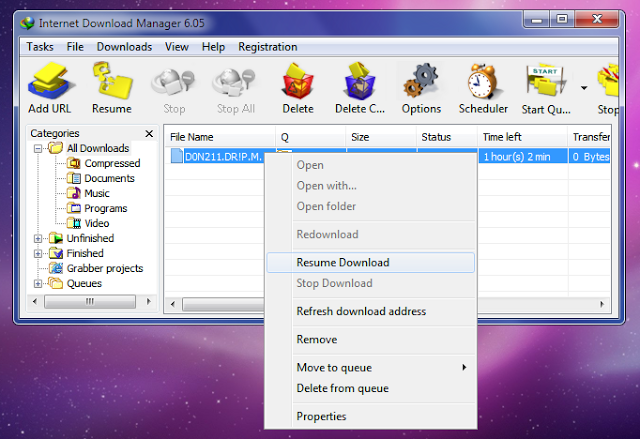Open the File menu

(x=75, y=47)
